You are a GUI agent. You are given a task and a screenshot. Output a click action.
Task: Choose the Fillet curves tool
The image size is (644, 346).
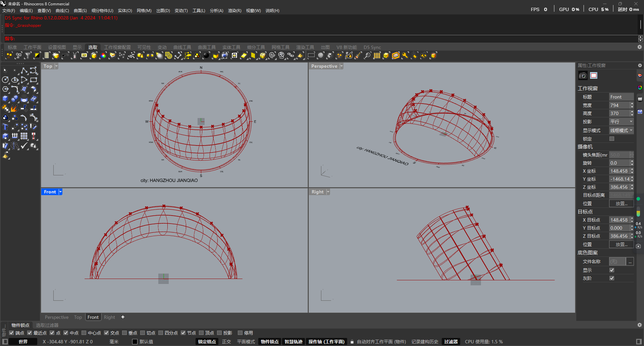tap(14, 89)
